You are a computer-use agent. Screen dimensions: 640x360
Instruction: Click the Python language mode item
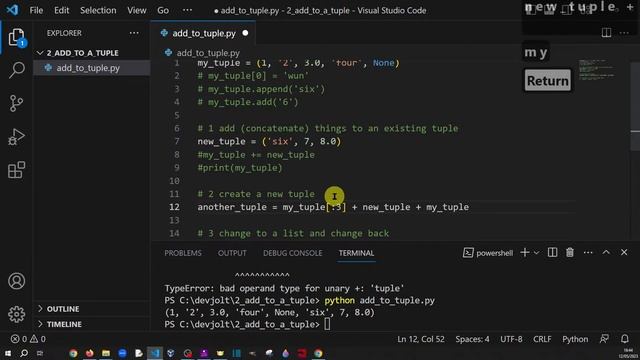tap(575, 339)
